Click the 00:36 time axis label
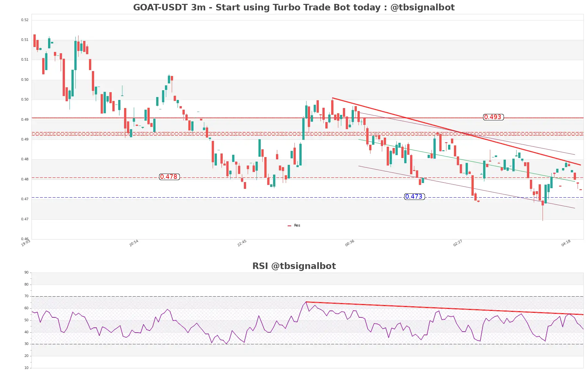The width and height of the screenshot is (588, 392). (x=350, y=243)
